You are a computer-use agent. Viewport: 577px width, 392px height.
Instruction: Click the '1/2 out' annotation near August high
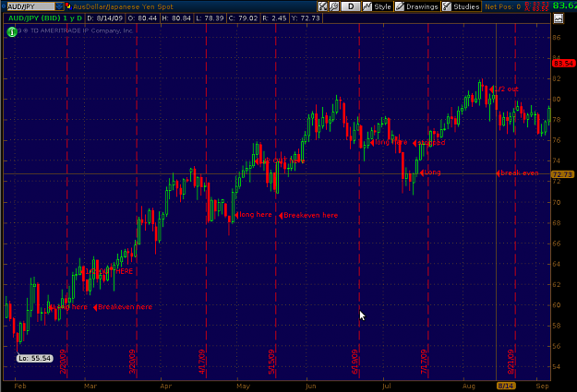tap(504, 89)
